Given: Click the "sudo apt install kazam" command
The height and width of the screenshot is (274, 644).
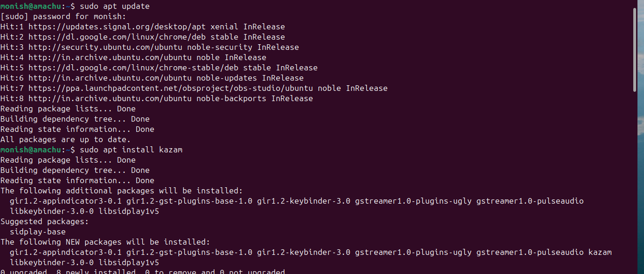Looking at the screenshot, I should [131, 150].
